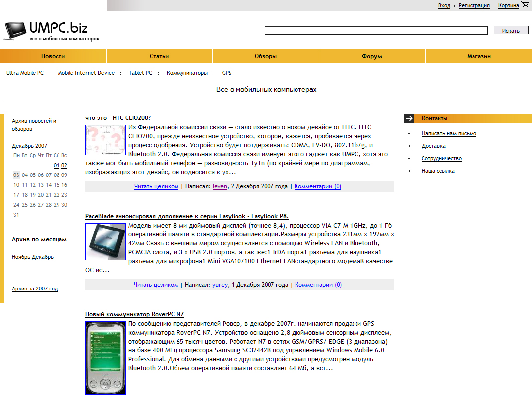Open the Регистрация link
Screen dimensions: 532x405
pyautogui.click(x=474, y=6)
